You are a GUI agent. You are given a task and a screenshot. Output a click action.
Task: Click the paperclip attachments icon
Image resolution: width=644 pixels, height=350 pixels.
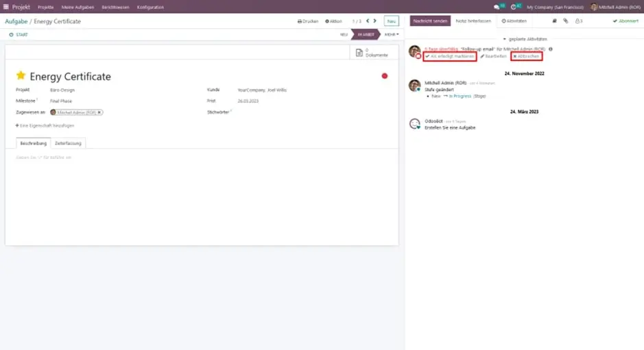point(565,21)
